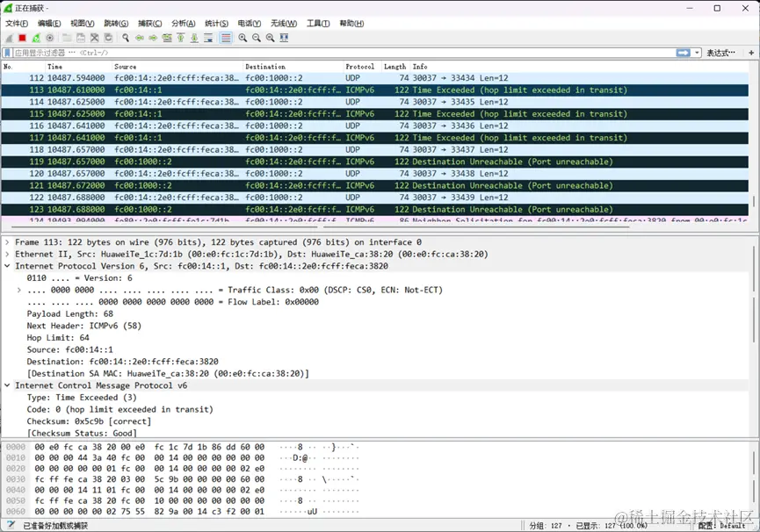Click into the display filter input field
Viewport: 760px width, 532px height.
[344, 53]
